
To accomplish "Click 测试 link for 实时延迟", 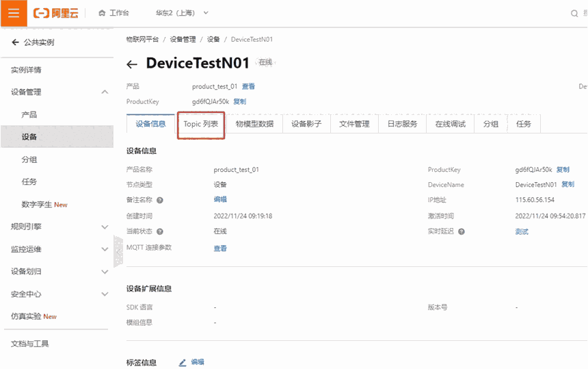I will tap(522, 231).
